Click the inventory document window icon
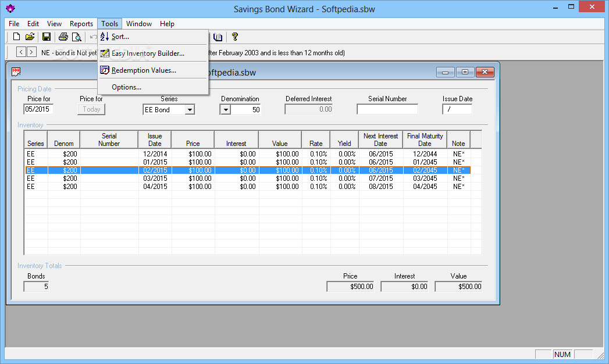Screen dimensions: 609x364 tap(16, 72)
